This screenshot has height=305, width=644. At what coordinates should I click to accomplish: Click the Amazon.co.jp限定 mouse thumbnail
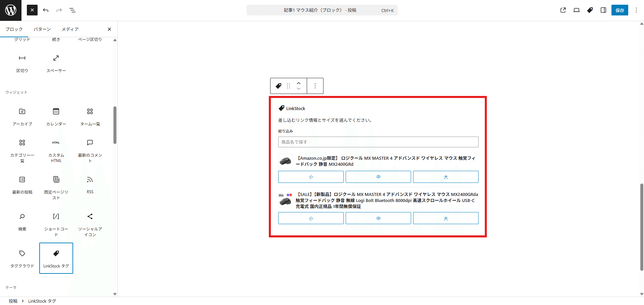(285, 161)
